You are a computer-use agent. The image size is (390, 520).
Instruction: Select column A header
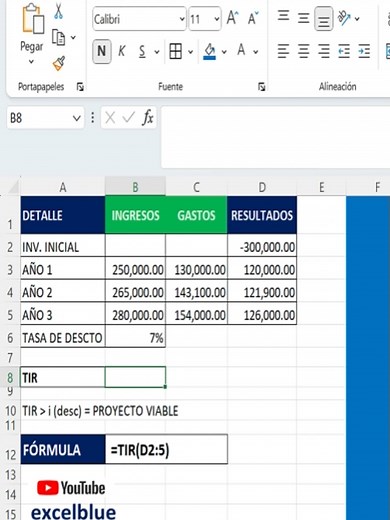tap(63, 187)
